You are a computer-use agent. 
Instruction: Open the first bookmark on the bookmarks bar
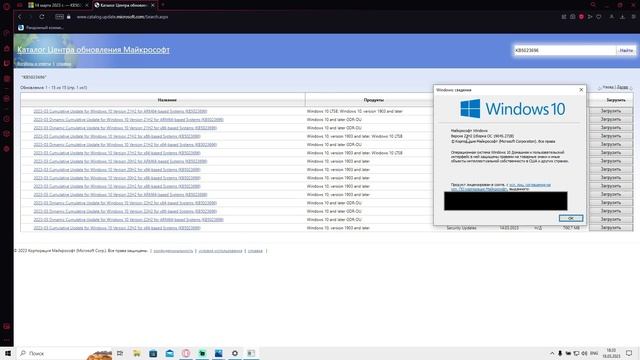(x=40, y=28)
